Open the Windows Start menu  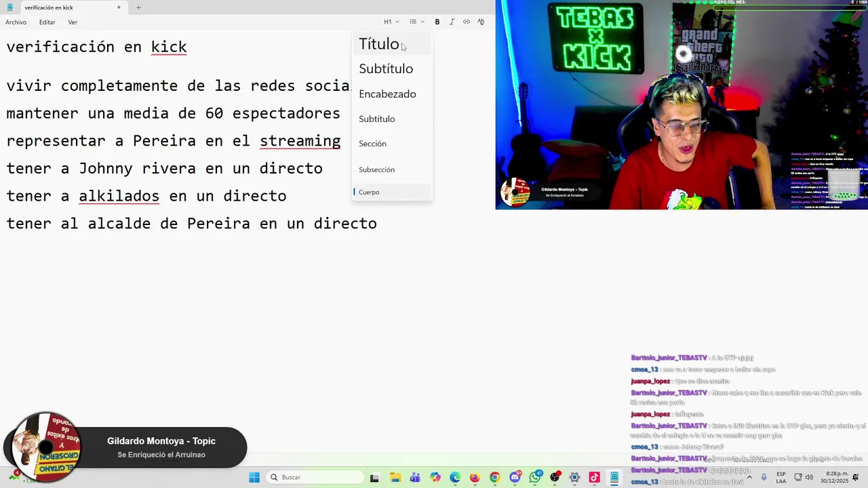pos(254,477)
